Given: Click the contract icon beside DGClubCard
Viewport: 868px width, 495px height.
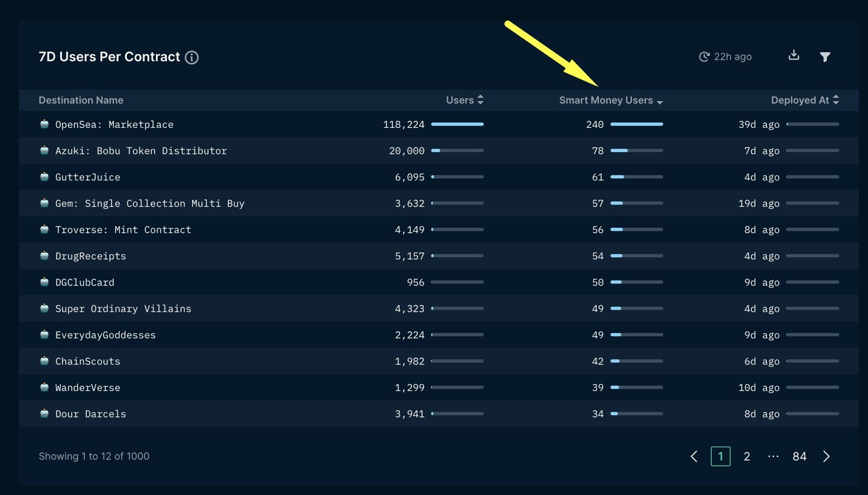Looking at the screenshot, I should point(45,282).
